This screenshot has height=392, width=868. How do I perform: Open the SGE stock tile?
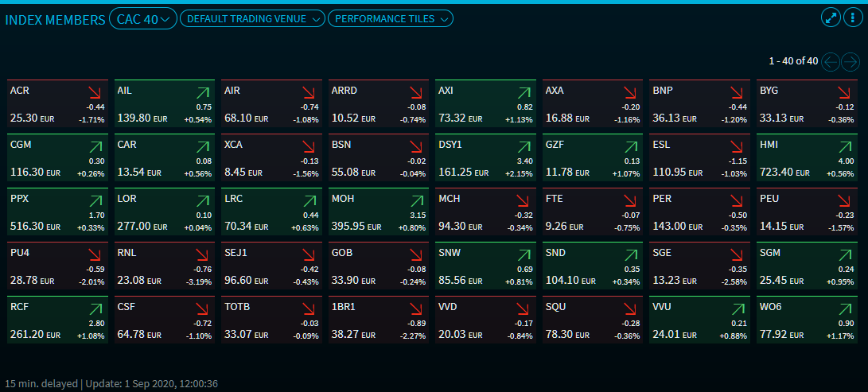699,266
